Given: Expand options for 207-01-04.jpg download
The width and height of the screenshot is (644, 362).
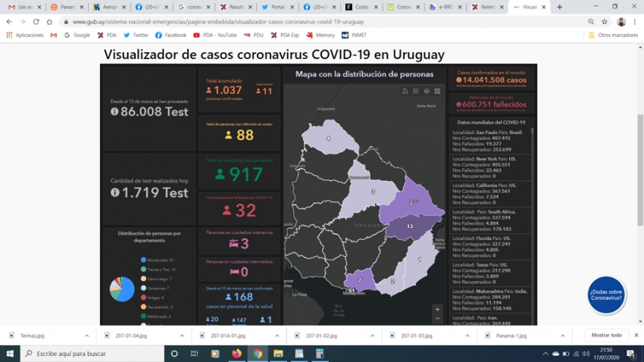Looking at the screenshot, I should tap(182, 335).
